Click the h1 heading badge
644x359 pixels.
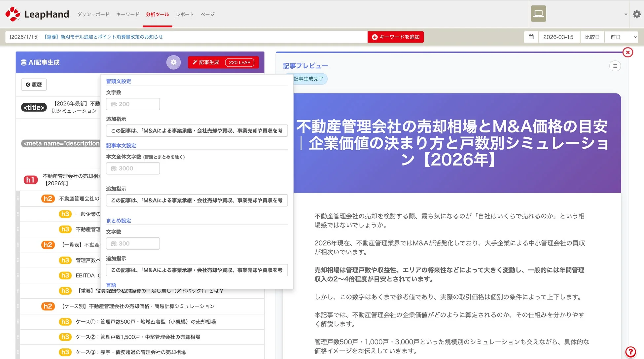pos(30,180)
